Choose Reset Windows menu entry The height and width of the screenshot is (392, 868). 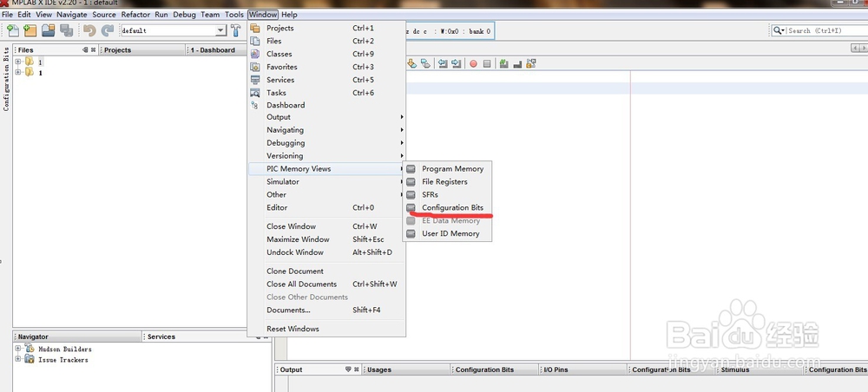[326, 329]
